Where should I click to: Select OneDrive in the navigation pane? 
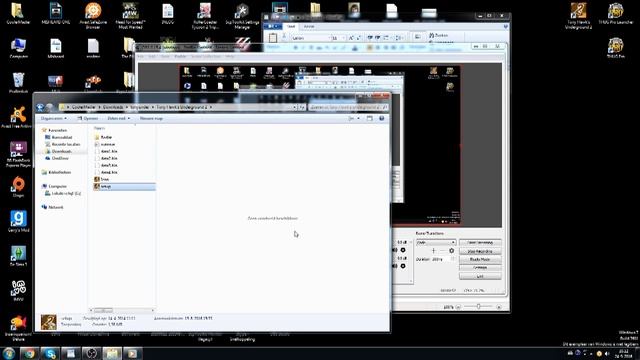60,158
